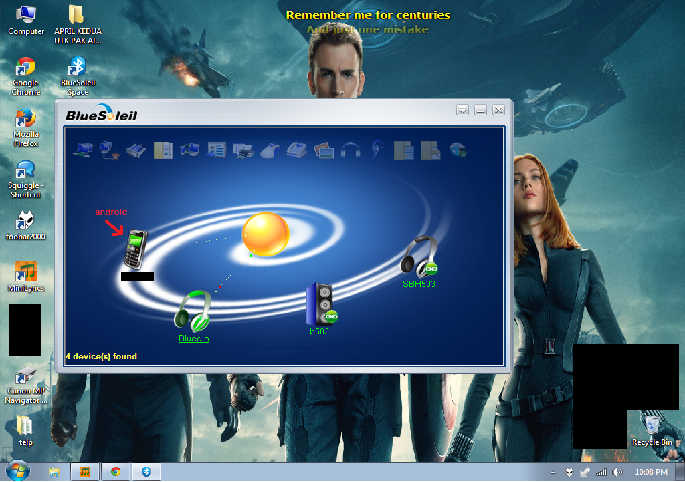
Task: Click the Show desktop button
Action: pyautogui.click(x=680, y=472)
